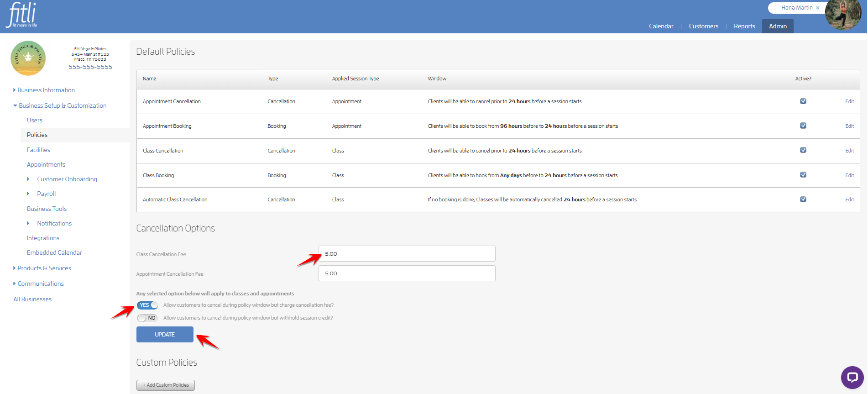
Task: Click the UPDATE button
Action: [165, 335]
